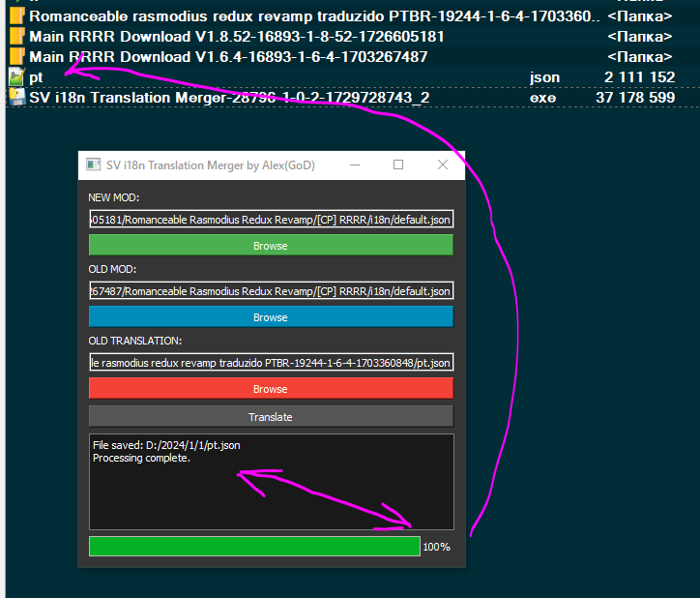Click the pt json file icon
Screen dimensions: 700x598
click(15, 77)
